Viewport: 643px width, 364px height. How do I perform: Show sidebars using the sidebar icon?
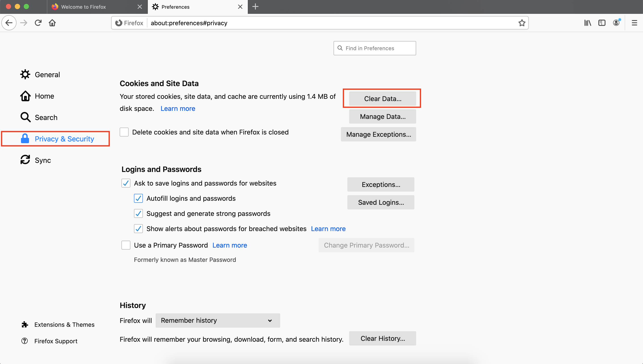point(602,23)
